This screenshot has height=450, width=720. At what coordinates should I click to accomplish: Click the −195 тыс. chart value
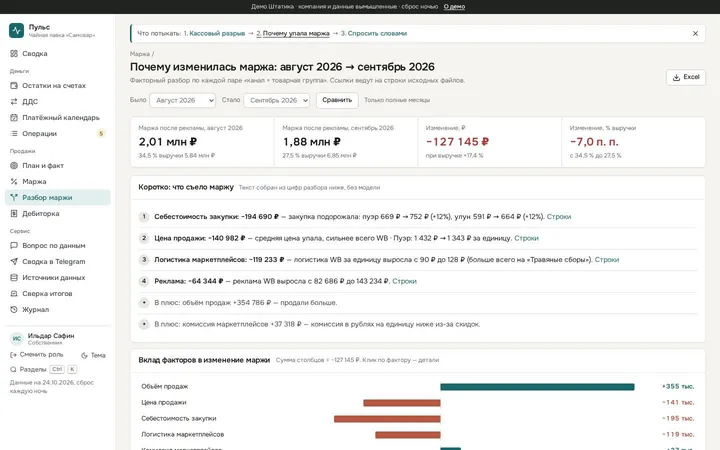(678, 419)
